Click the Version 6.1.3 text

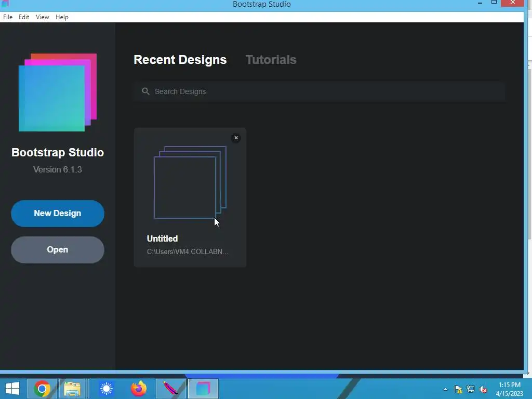(x=58, y=170)
